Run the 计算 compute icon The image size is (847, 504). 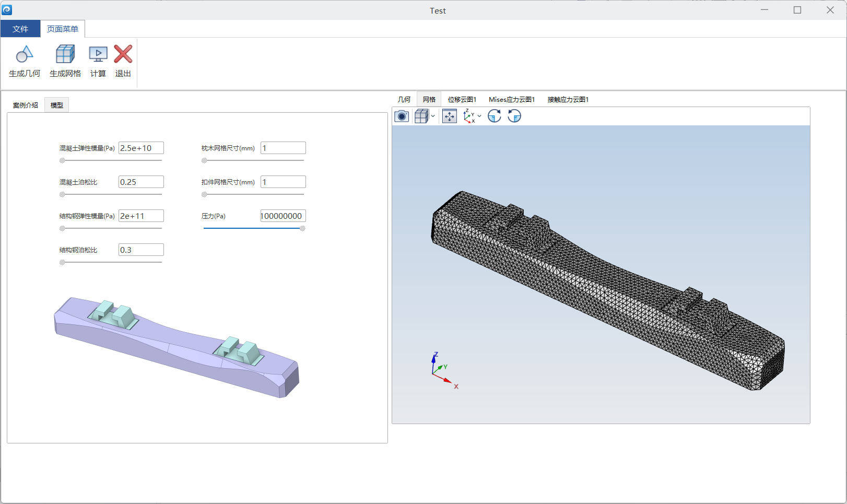[98, 54]
